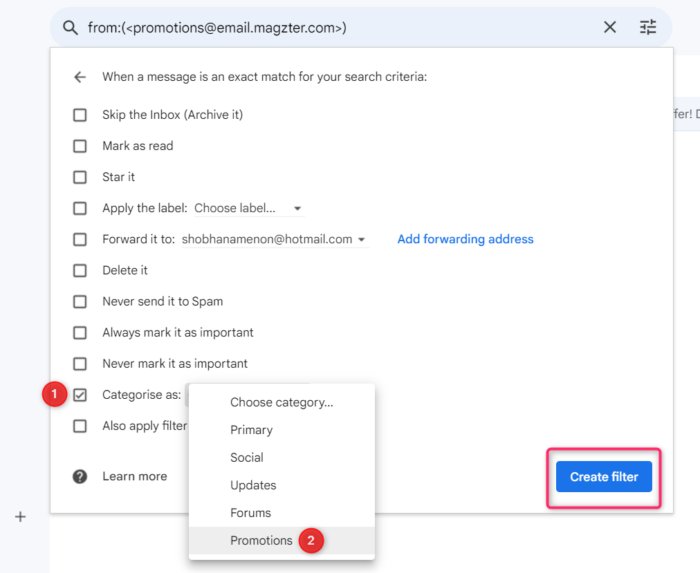Open the forwarding address dropdown
The height and width of the screenshot is (573, 700).
click(274, 239)
